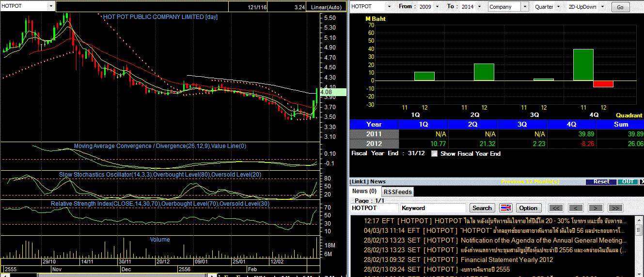Click the Reset button in the news header
The width and height of the screenshot is (644, 277).
(601, 181)
